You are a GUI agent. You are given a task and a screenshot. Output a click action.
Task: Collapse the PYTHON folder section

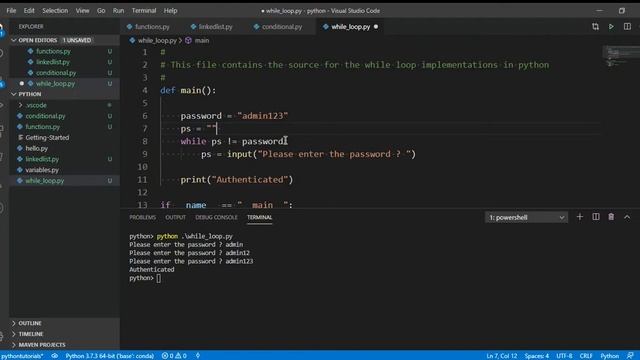[x=30, y=94]
